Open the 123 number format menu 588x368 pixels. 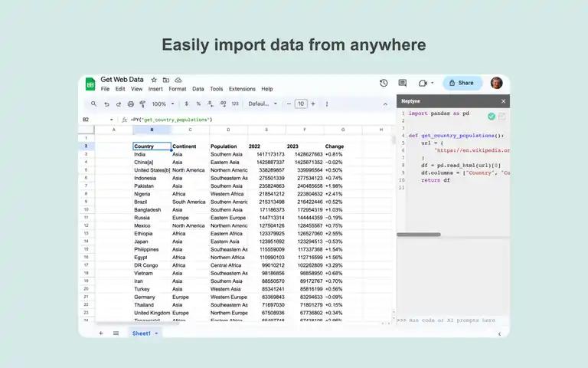(235, 103)
